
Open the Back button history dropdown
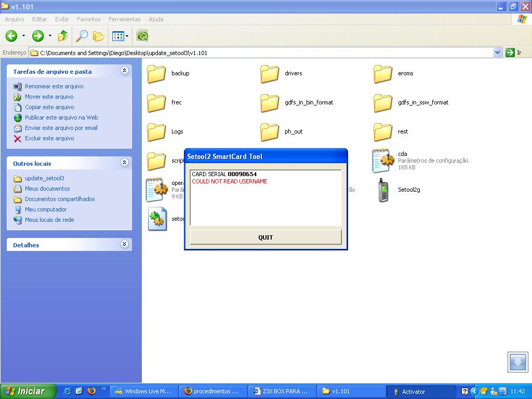pos(23,36)
